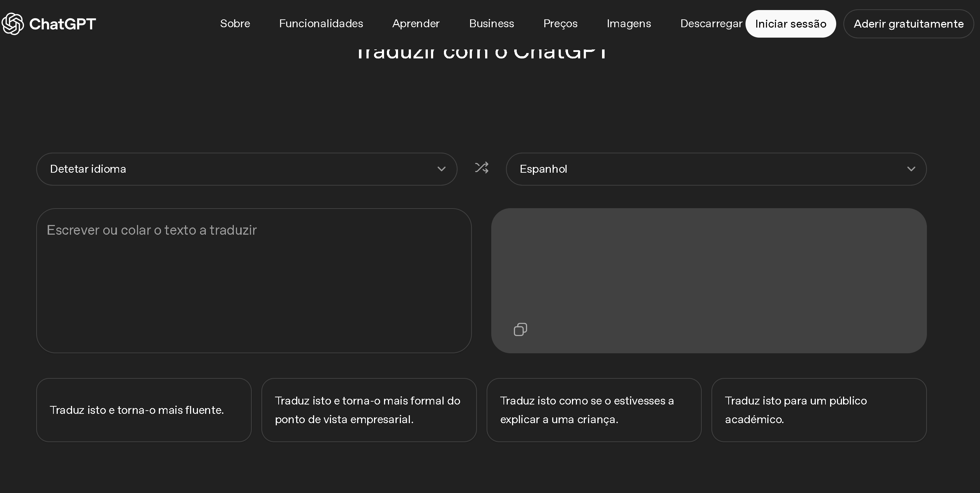Viewport: 980px width, 493px height.
Task: Choose the 'mais fluente' prompt suggestion
Action: point(144,410)
